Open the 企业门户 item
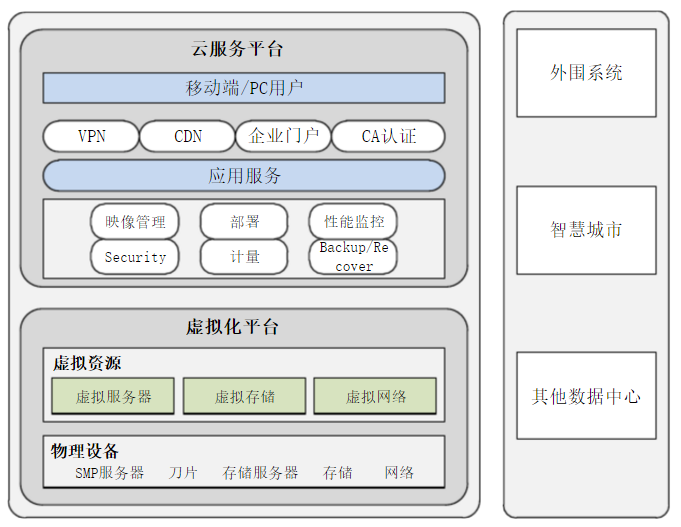The image size is (681, 527). coord(283,136)
